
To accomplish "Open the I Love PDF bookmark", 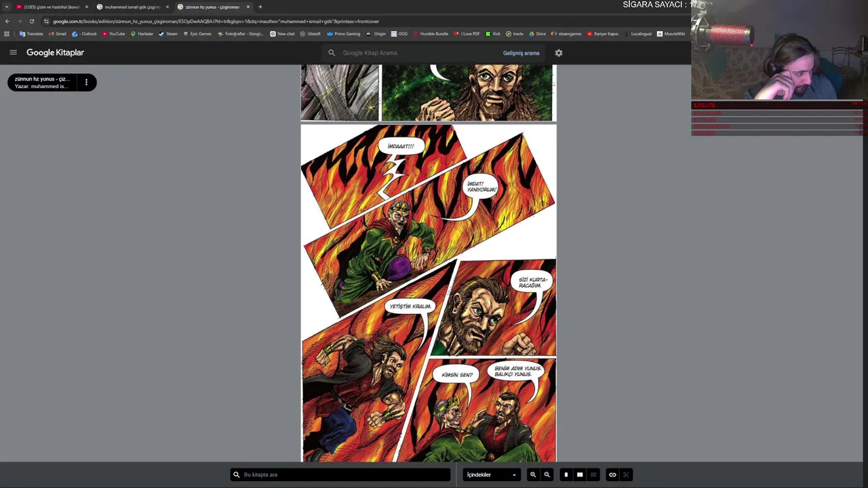I will (x=467, y=34).
